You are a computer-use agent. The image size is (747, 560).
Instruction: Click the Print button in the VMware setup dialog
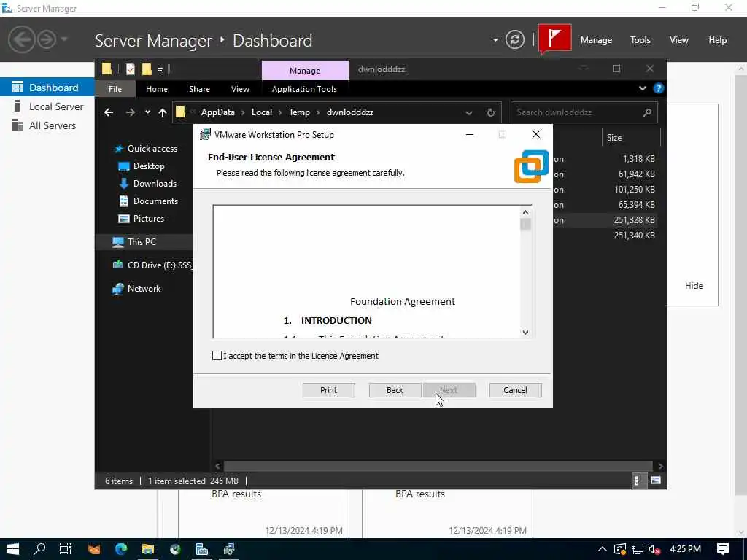(329, 390)
